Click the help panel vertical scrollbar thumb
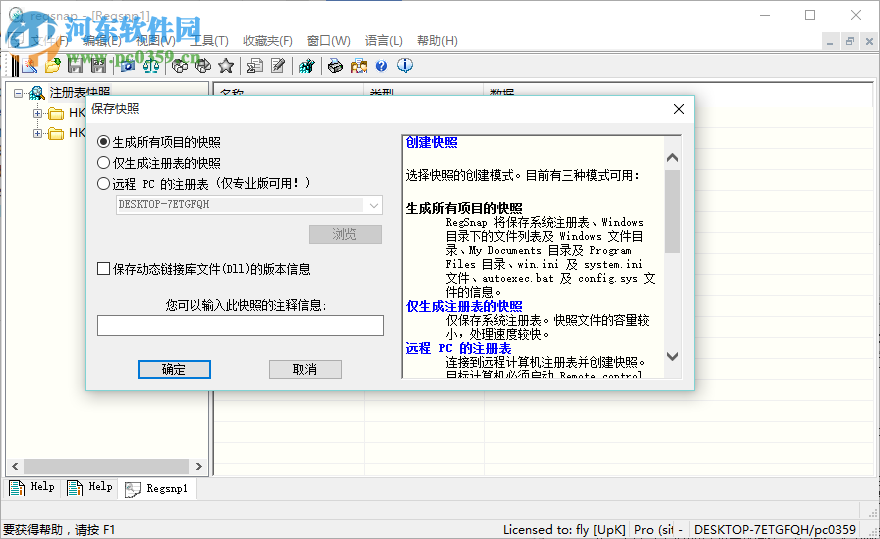The image size is (880, 539). [x=672, y=211]
